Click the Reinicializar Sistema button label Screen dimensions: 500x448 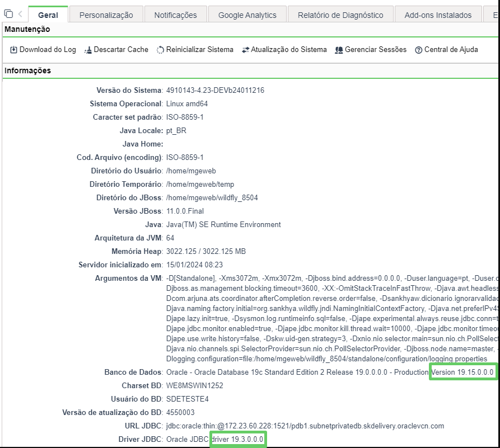coord(200,50)
